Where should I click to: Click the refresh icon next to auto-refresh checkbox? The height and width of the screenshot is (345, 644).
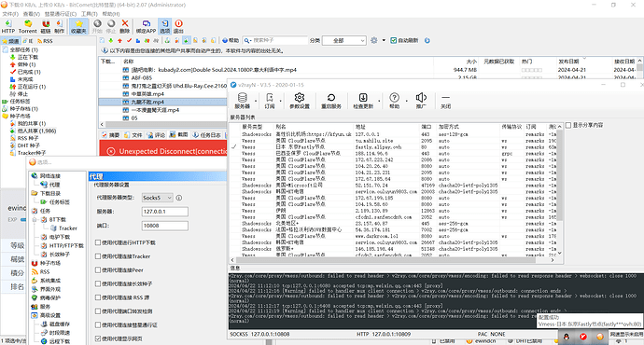(427, 40)
